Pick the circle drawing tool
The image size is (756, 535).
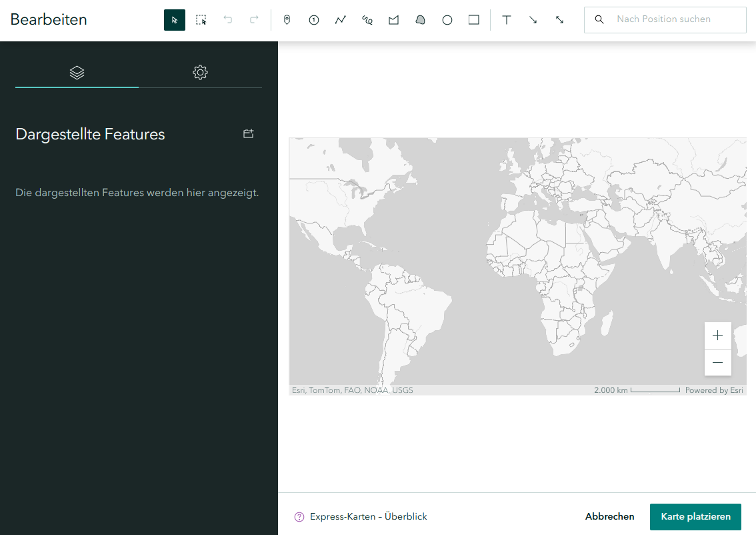[x=447, y=20]
